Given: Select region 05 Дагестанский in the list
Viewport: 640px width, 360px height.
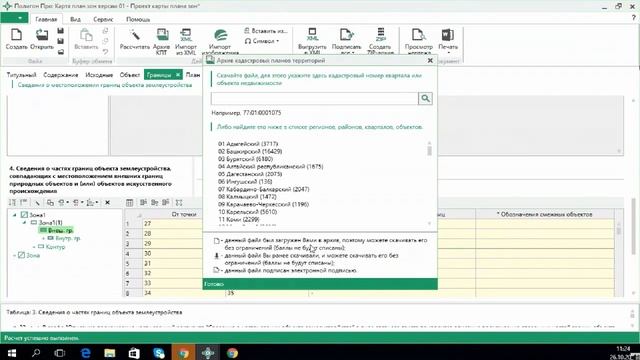Looking at the screenshot, I should click(x=250, y=174).
